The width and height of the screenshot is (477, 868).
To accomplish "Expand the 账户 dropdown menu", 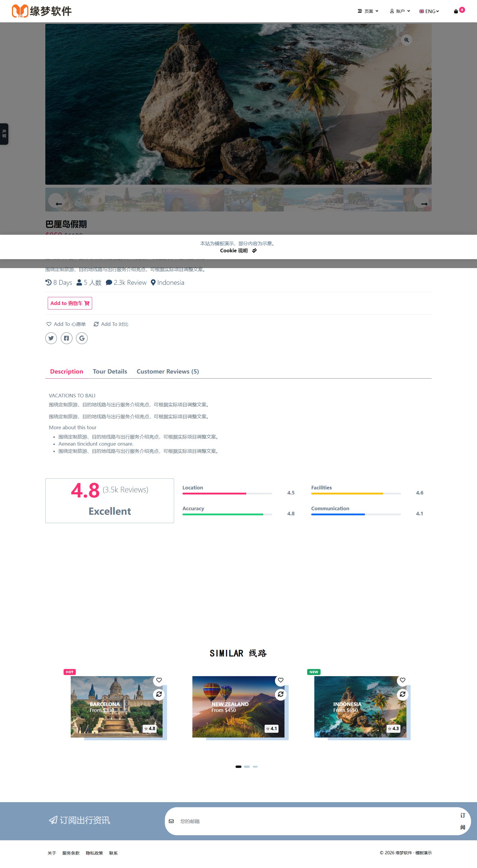I will pos(400,11).
